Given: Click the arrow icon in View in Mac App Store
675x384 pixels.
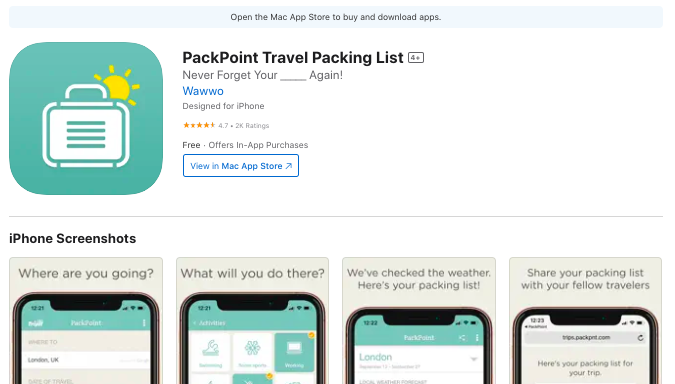Looking at the screenshot, I should (x=289, y=166).
